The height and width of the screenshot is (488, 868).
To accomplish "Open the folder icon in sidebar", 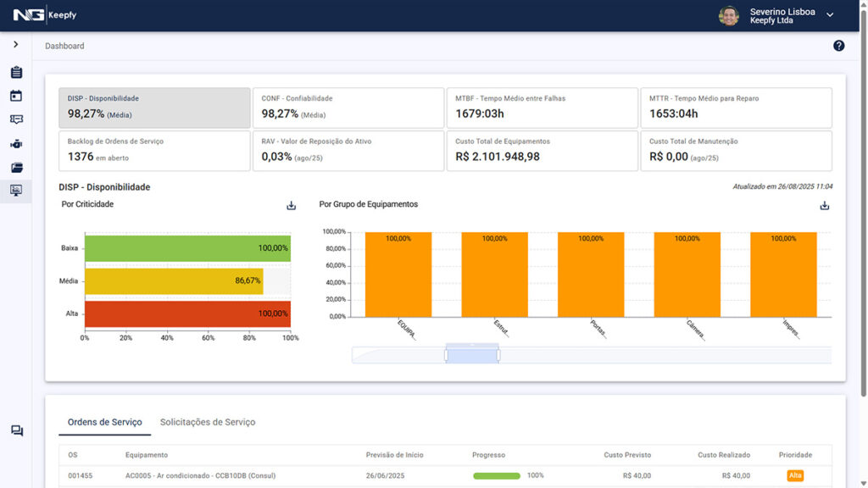I will [16, 168].
